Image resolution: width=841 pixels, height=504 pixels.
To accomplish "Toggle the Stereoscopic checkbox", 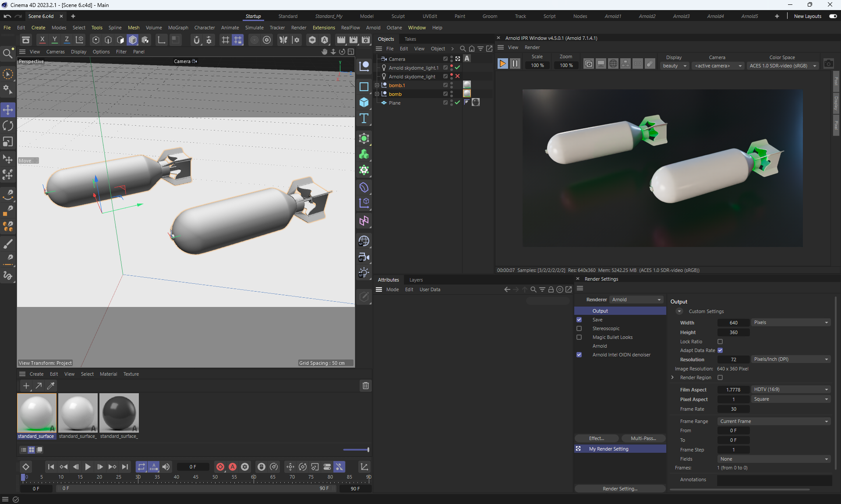I will (x=579, y=328).
